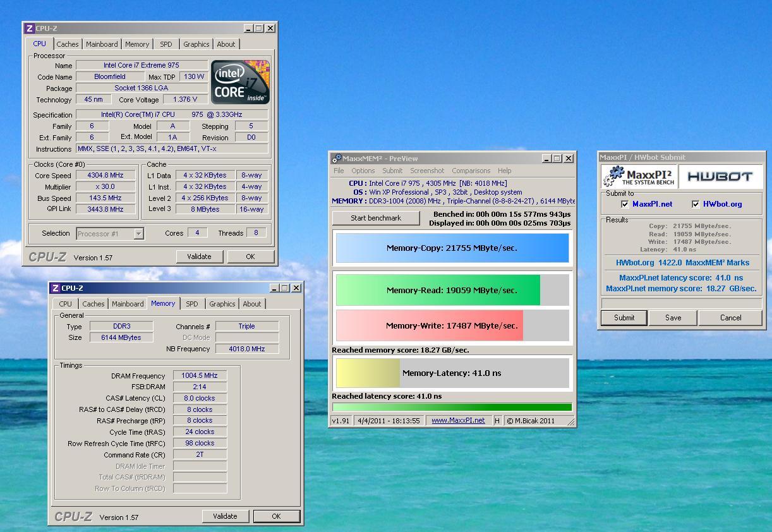Open the MaxxMEM² Comparisons menu

tap(471, 171)
